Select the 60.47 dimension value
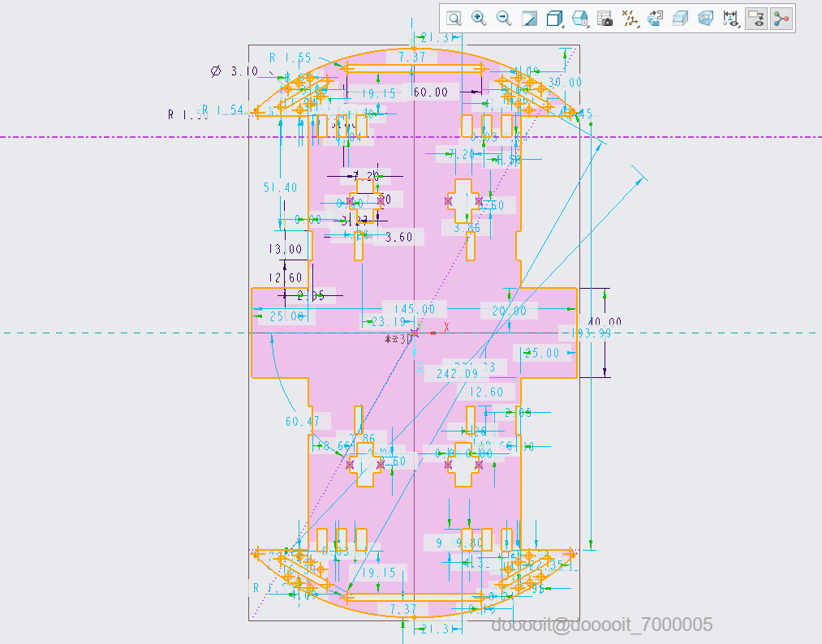Screen dimensions: 822x644 303,421
